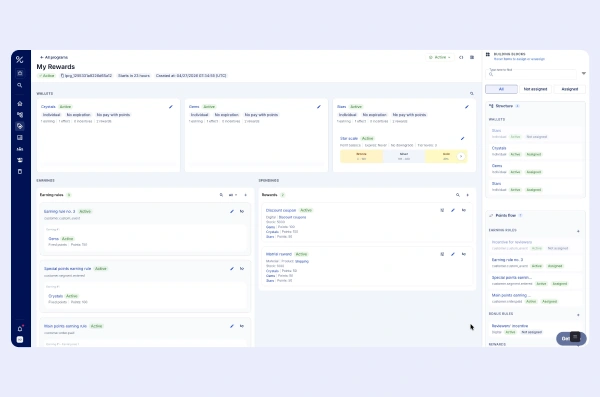Click the percent logo in the sidebar
600x397 pixels.
tap(20, 59)
